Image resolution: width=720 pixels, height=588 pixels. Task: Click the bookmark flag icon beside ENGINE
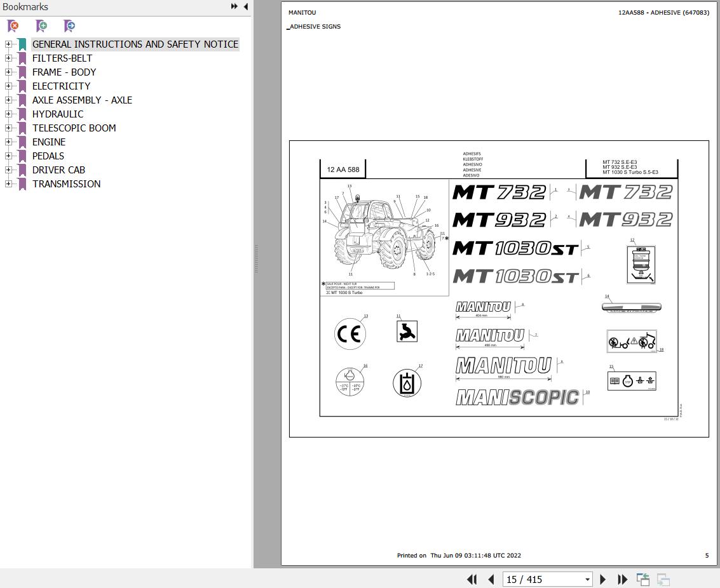[x=22, y=142]
